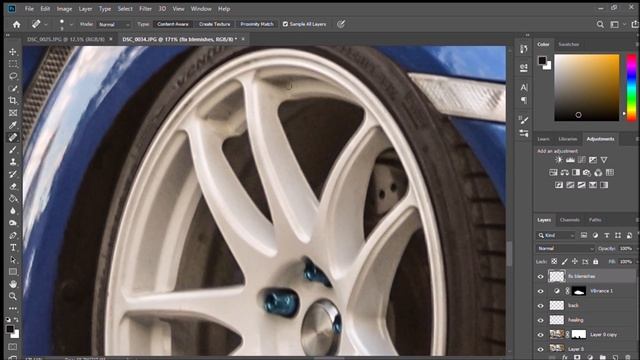The width and height of the screenshot is (640, 360).
Task: Select the Path Selection tool
Action: (x=13, y=260)
